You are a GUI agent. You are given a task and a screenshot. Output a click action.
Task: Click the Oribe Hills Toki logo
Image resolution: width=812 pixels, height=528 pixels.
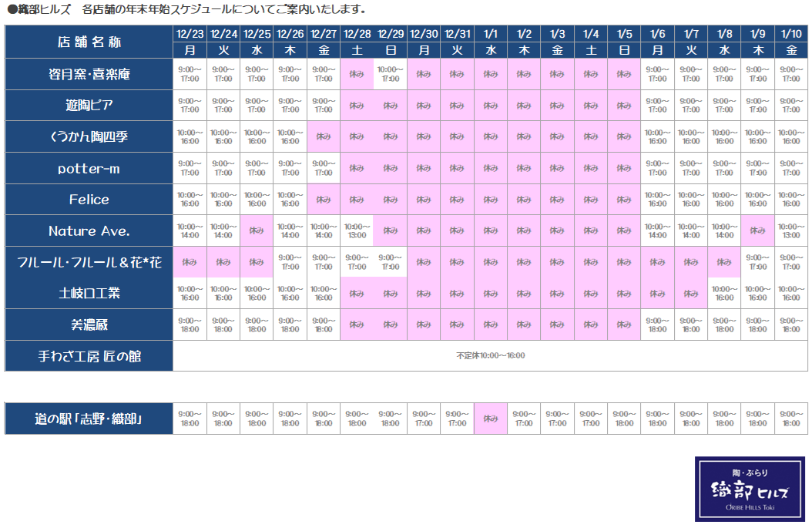tap(750, 489)
